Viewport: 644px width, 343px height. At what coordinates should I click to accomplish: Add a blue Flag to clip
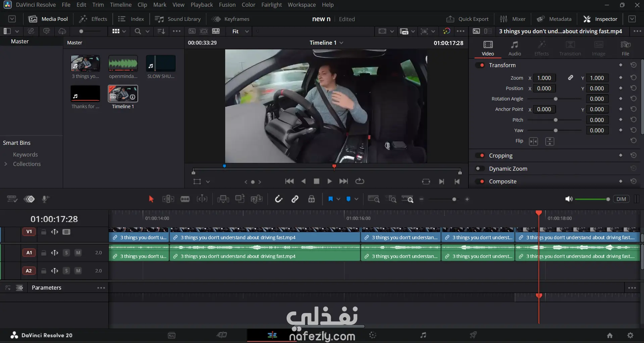click(331, 199)
